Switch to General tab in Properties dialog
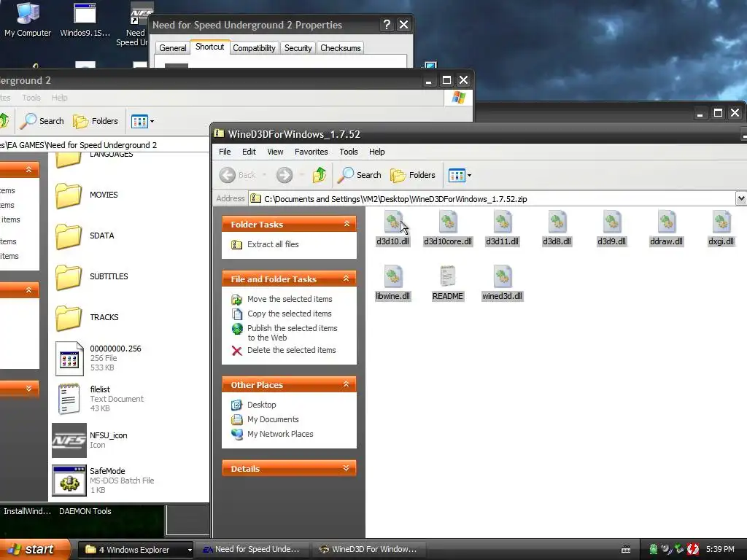 pyautogui.click(x=172, y=48)
